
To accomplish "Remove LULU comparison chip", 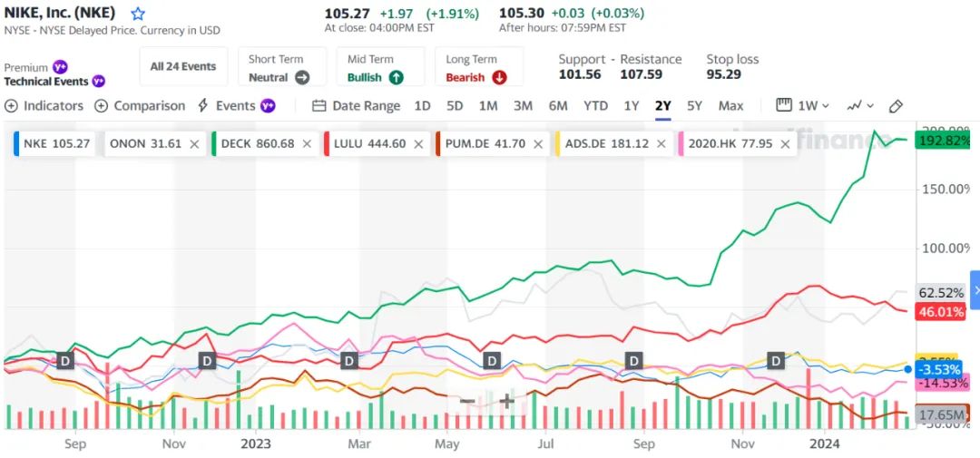I will pyautogui.click(x=418, y=143).
